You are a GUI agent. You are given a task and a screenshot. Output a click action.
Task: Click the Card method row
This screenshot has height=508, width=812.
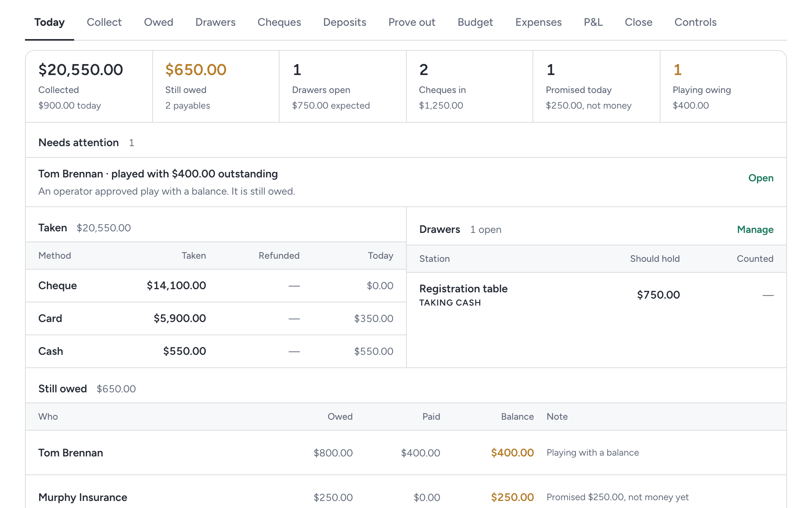tap(216, 318)
